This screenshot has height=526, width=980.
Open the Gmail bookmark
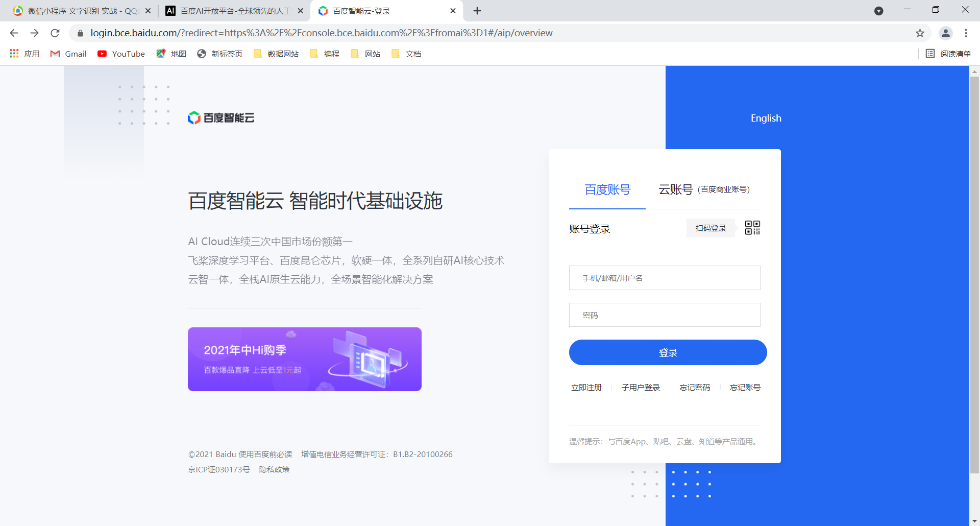[68, 54]
